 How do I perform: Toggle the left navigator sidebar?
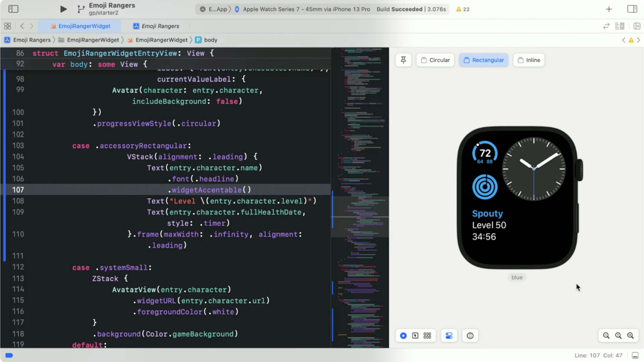point(13,9)
